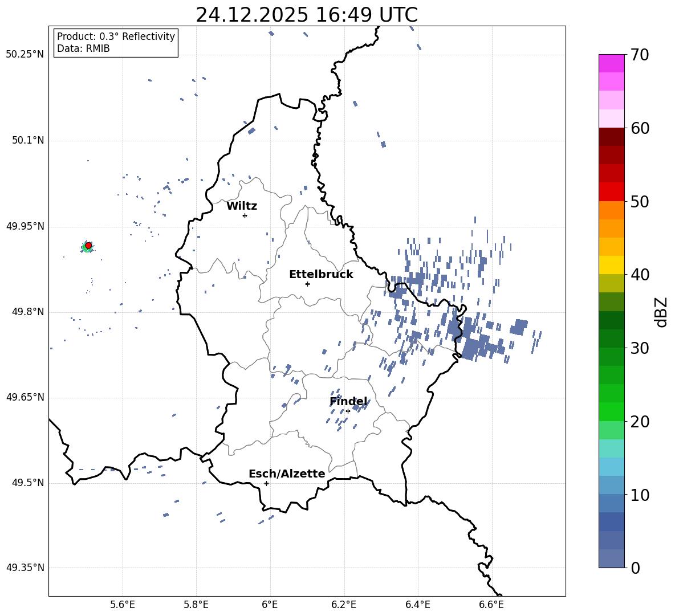The height and width of the screenshot is (616, 675).
Task: Click the colorbar tick label 70
Action: tap(640, 55)
